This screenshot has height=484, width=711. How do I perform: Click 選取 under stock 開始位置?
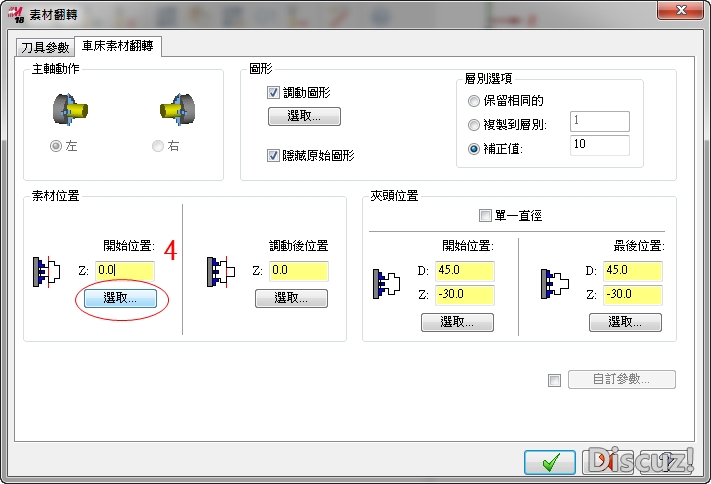[x=120, y=298]
